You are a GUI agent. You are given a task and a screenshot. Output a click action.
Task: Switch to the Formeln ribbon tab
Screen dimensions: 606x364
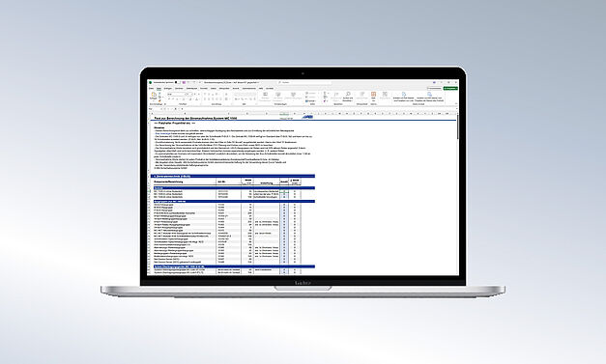(x=204, y=89)
